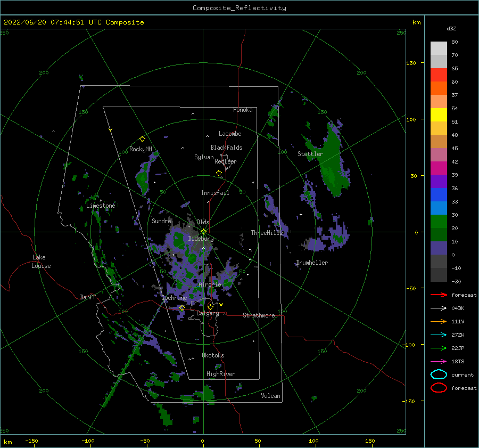Click the white plus marker north of Drumheller
The height and width of the screenshot is (448, 479).
tap(301, 214)
